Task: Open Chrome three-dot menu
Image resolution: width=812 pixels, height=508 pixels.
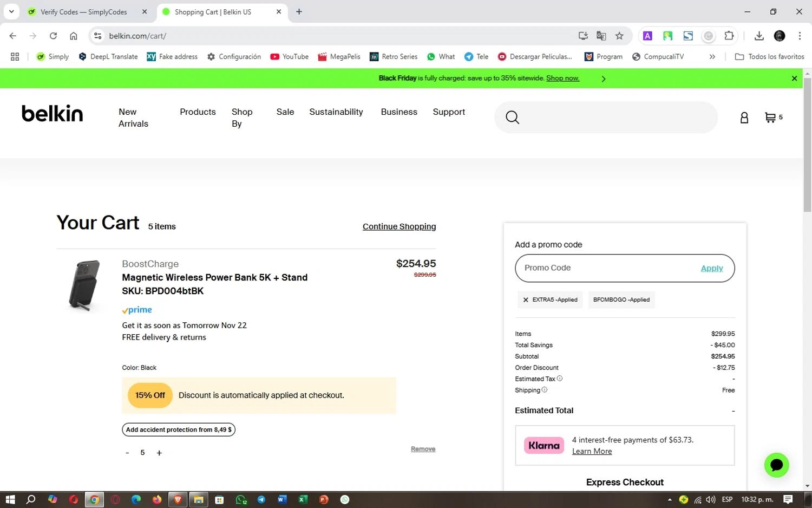Action: point(800,36)
